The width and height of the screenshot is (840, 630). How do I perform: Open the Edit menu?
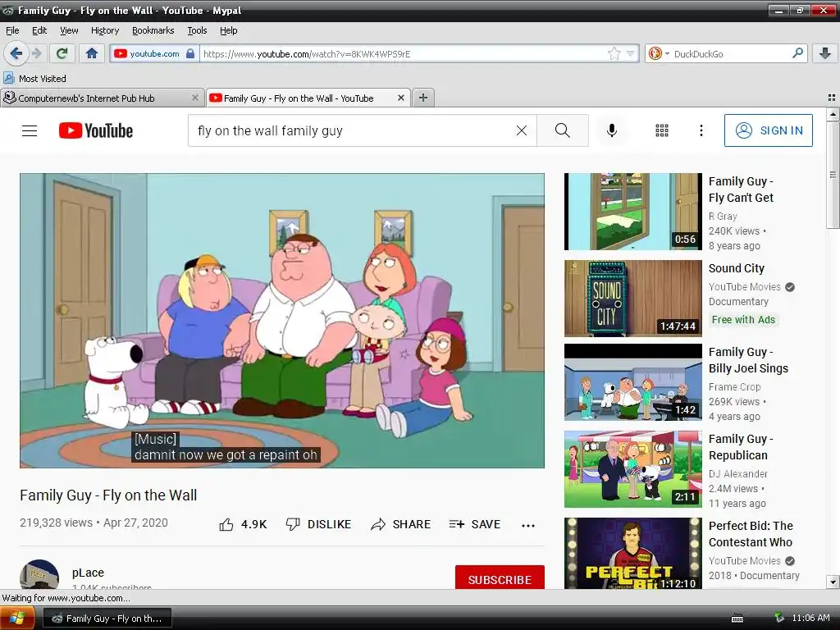coord(39,30)
